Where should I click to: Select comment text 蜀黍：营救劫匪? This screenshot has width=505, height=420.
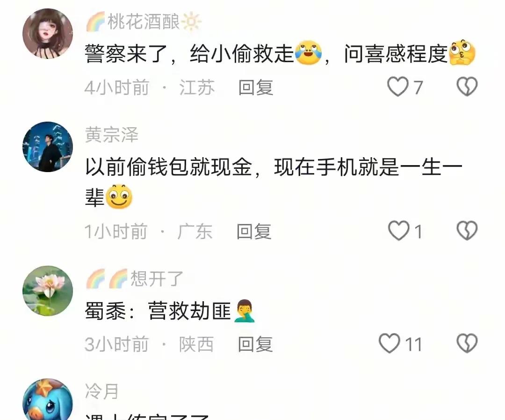pyautogui.click(x=158, y=311)
